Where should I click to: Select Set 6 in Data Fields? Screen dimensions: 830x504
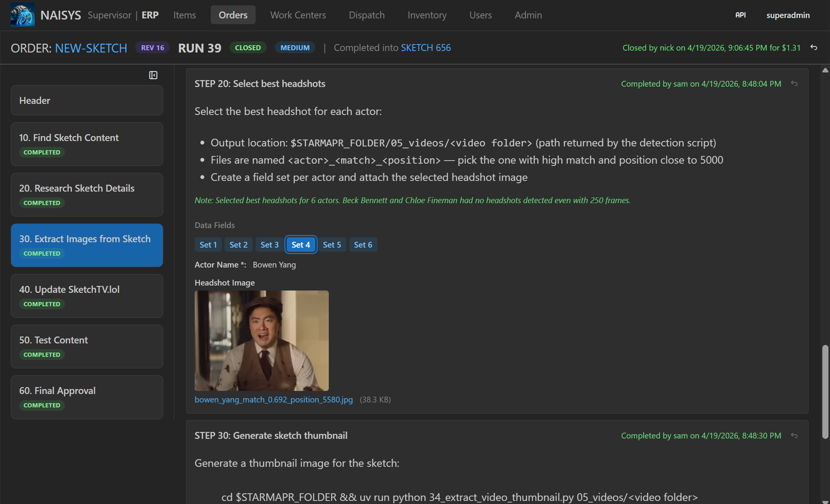tap(363, 245)
